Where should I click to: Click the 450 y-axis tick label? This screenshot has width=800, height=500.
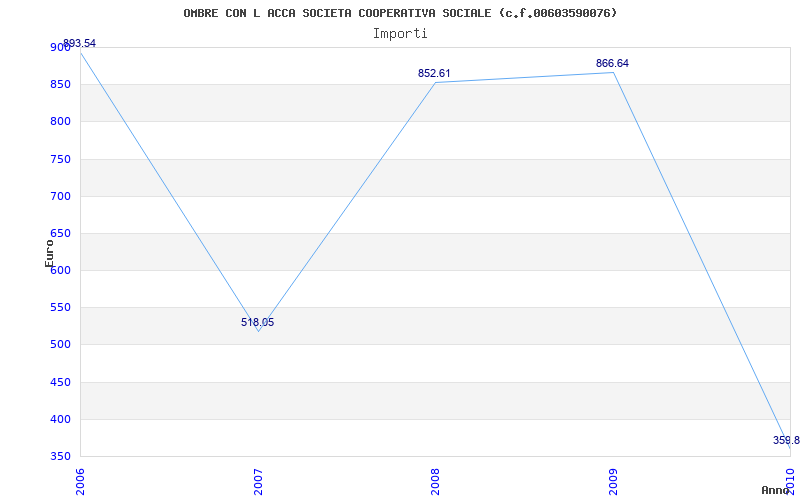[x=59, y=383]
